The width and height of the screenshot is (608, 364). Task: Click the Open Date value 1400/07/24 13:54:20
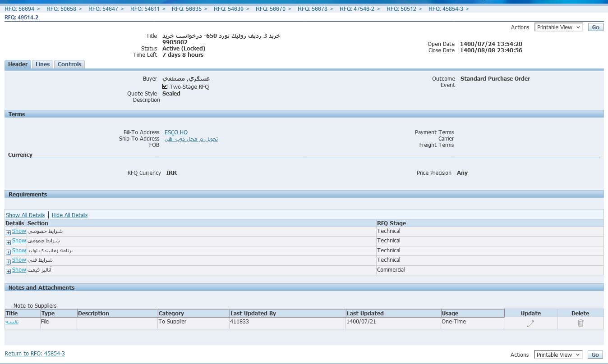pos(491,44)
